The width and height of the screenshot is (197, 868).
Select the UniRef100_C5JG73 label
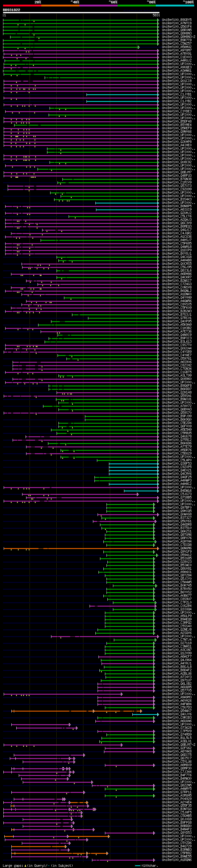point(177,494)
